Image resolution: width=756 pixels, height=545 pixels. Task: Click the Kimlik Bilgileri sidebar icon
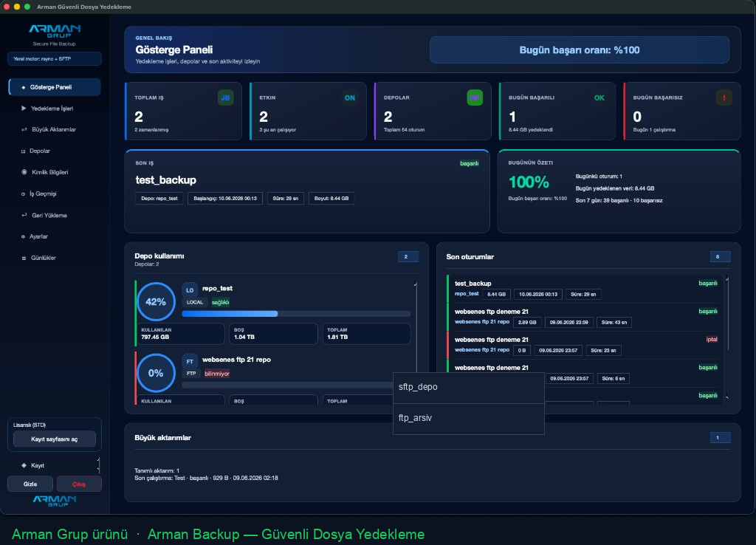24,172
